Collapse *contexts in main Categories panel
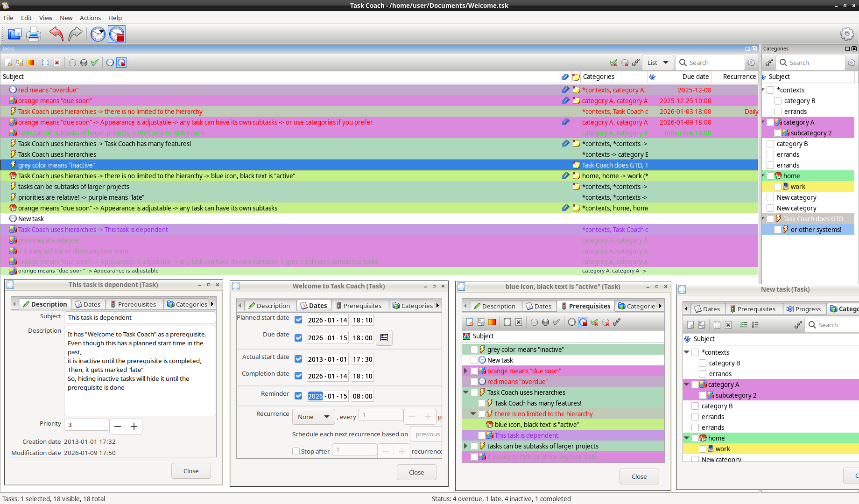 [x=763, y=90]
